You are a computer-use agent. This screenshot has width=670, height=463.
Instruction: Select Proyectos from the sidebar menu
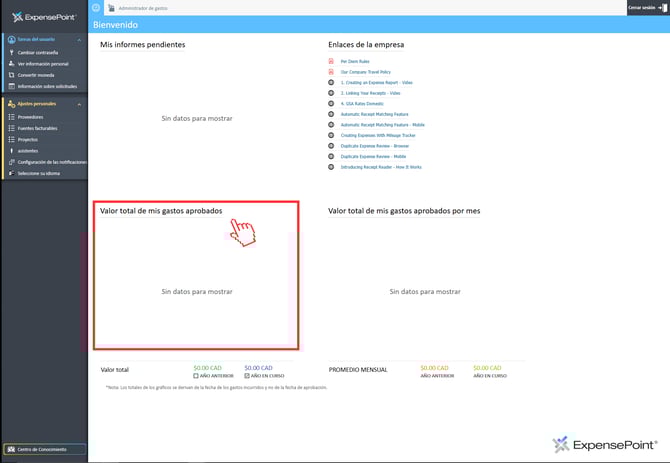coord(31,139)
